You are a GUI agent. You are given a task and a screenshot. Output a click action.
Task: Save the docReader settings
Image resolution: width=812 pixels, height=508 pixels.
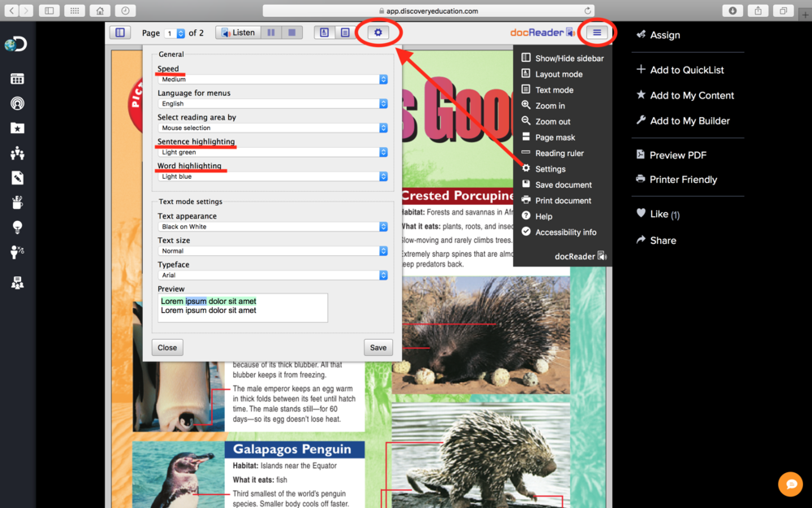[378, 347]
